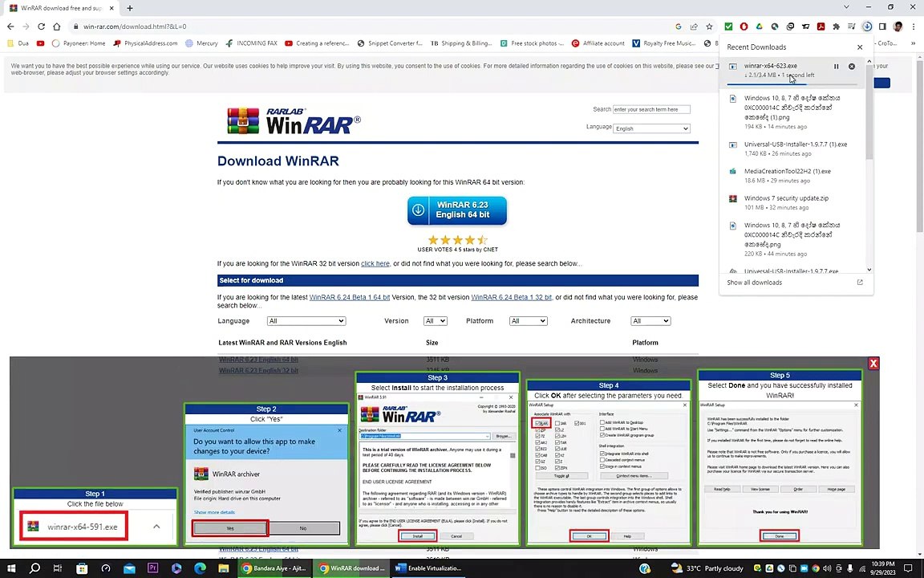Open the Chrome three-dot menu
This screenshot has width=924, height=578.
click(x=914, y=26)
